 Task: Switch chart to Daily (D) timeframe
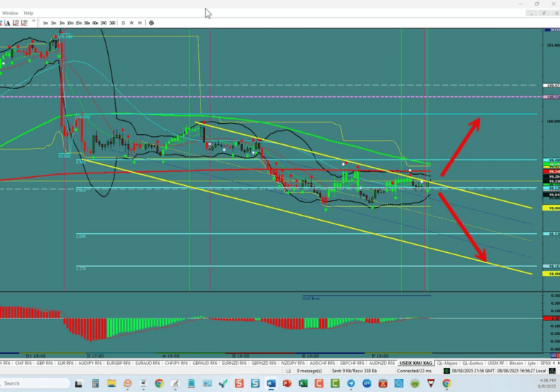pos(123,23)
